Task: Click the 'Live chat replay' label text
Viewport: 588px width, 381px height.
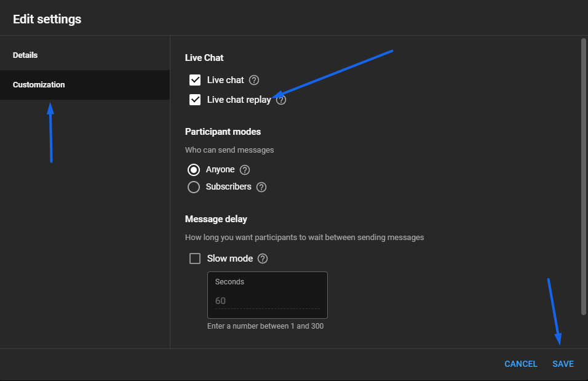Action: click(x=239, y=100)
